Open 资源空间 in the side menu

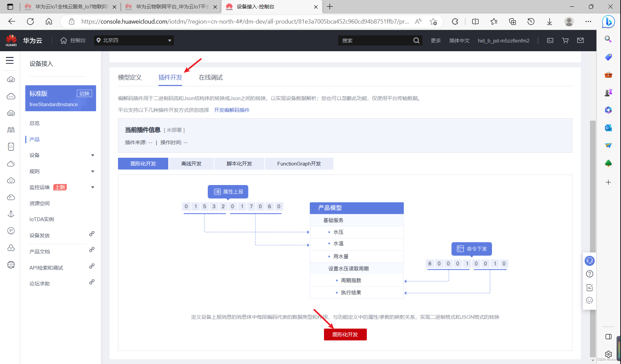[39, 204]
